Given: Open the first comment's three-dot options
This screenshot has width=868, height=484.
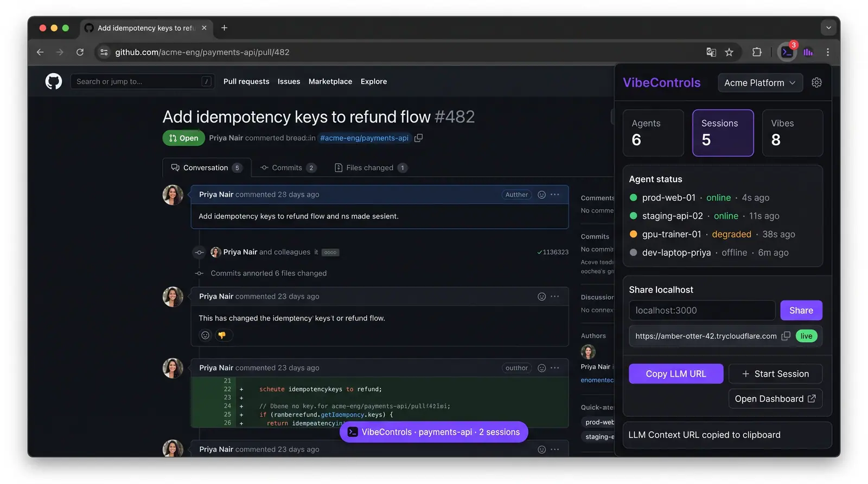Looking at the screenshot, I should (554, 195).
